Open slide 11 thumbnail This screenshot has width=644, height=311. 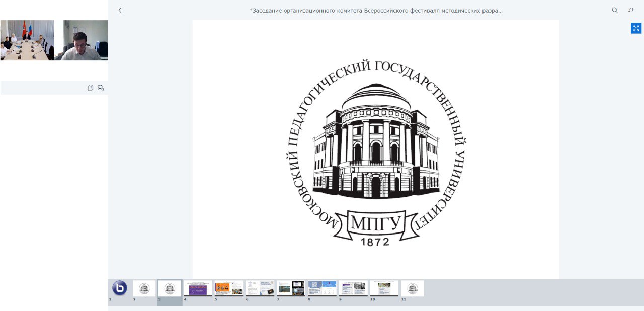(x=413, y=288)
